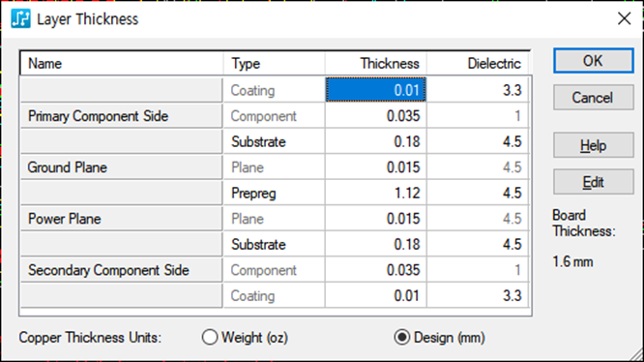Image resolution: width=644 pixels, height=362 pixels.
Task: Click the Thickness column header
Action: pos(376,64)
